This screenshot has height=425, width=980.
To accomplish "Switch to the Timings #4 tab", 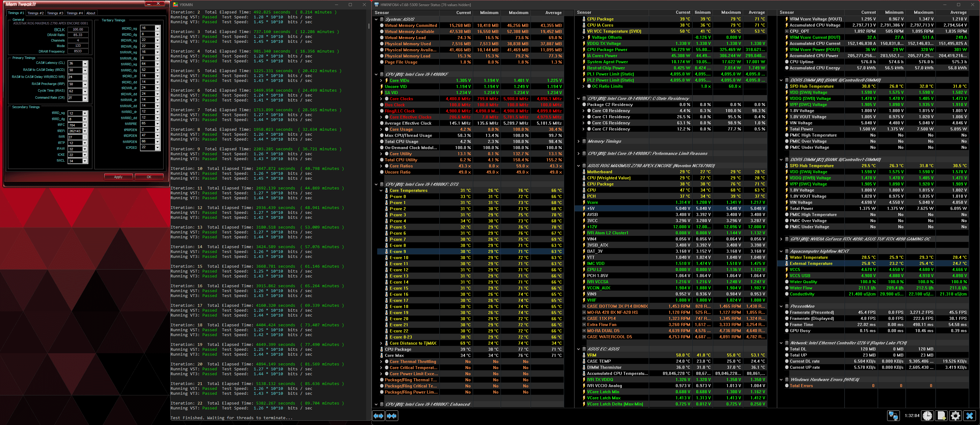I will pos(75,13).
